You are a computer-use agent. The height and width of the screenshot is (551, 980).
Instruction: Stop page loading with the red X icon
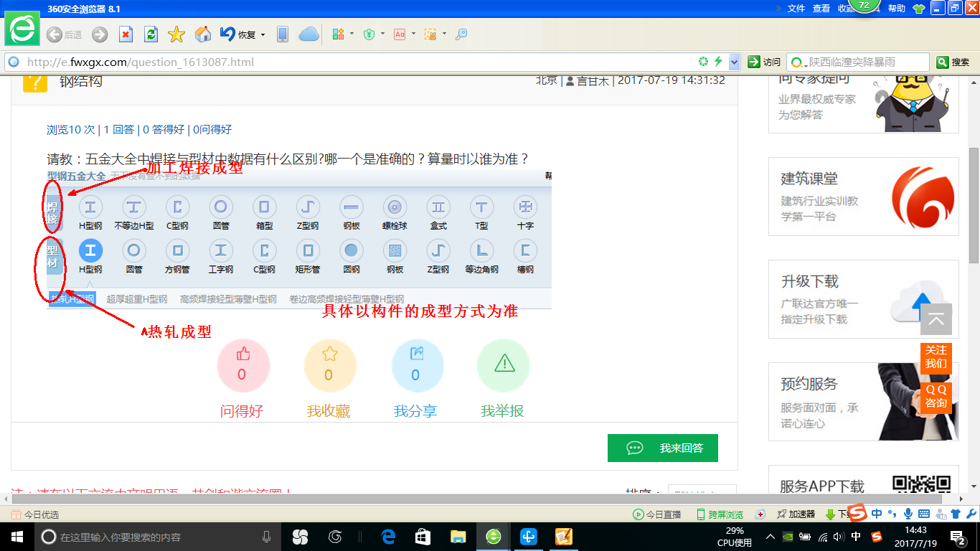[x=126, y=34]
